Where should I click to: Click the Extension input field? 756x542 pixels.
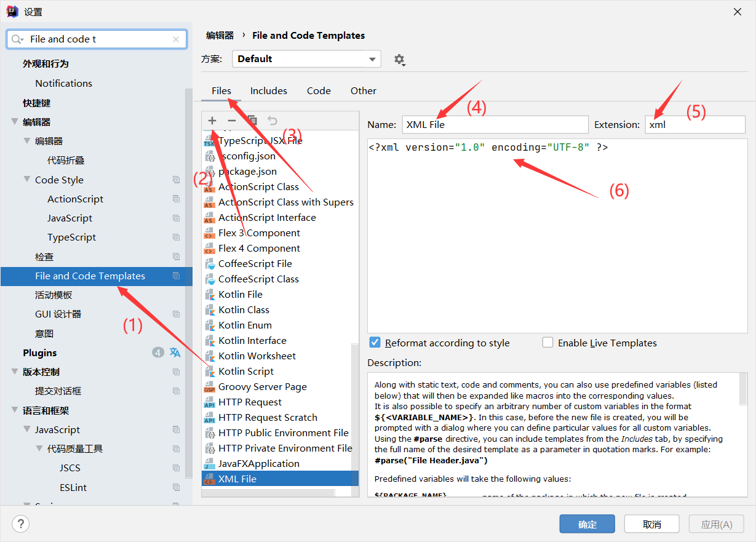[695, 124]
